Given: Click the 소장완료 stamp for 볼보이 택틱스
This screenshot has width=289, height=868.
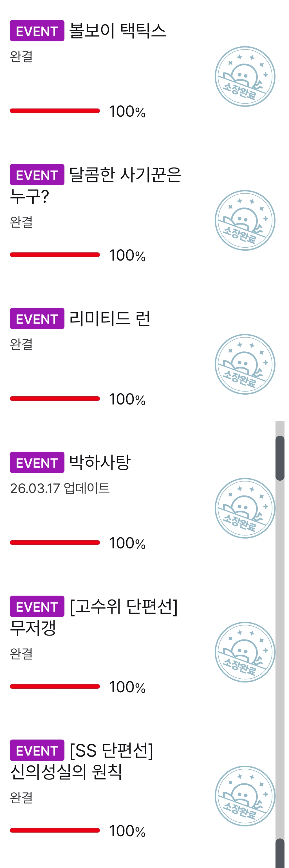Looking at the screenshot, I should click(245, 76).
